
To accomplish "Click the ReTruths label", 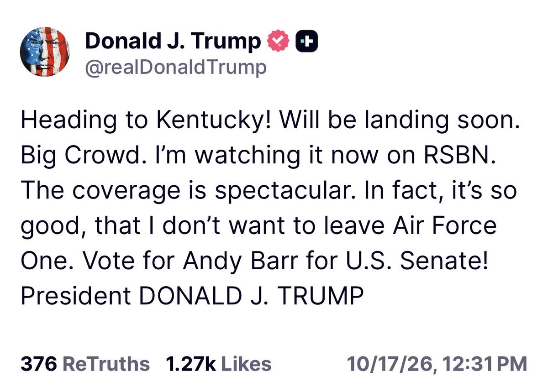I will click(x=105, y=364).
